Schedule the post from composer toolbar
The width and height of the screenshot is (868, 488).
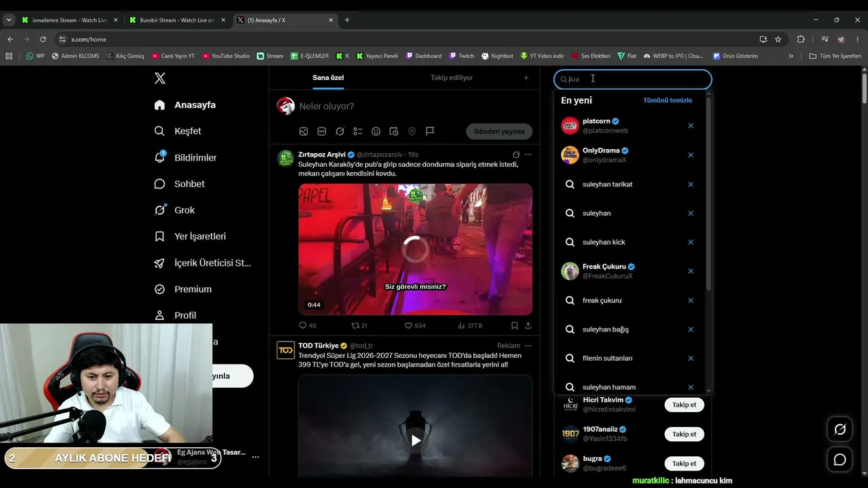tap(394, 131)
